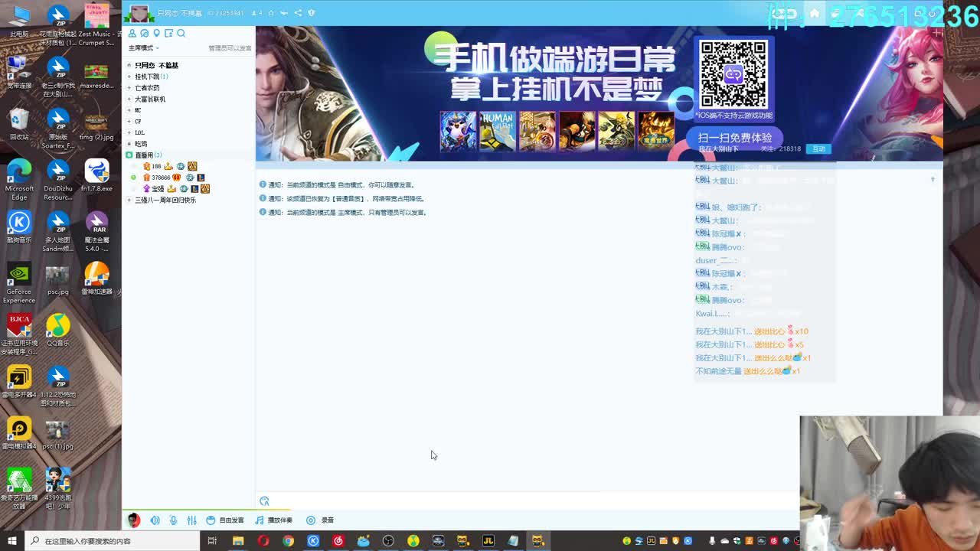Image resolution: width=980 pixels, height=551 pixels.
Task: Open the audio mixer sliders icon
Action: click(192, 520)
